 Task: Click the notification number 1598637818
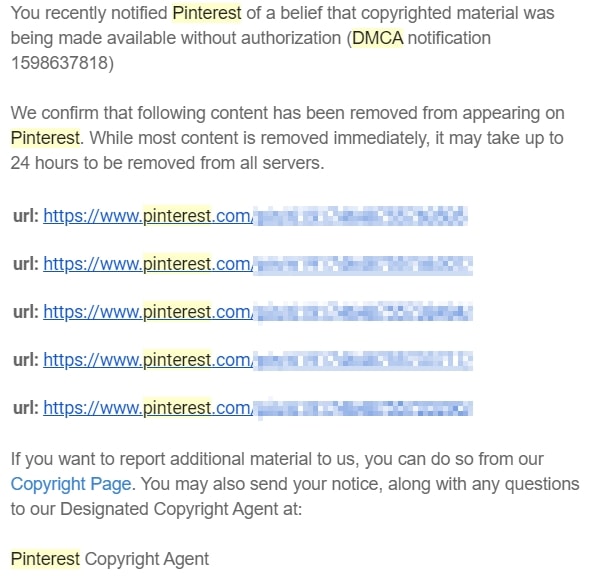(x=62, y=63)
